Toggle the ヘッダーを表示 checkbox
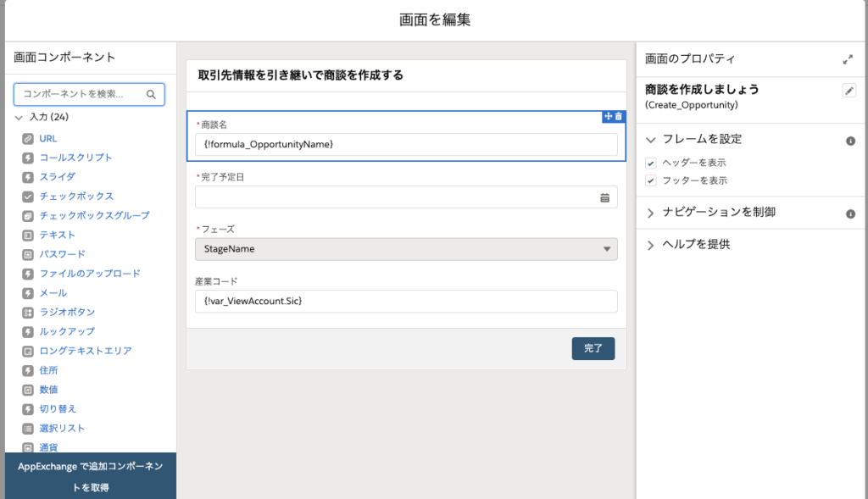Screen dimensions: 868x499 coord(651,164)
